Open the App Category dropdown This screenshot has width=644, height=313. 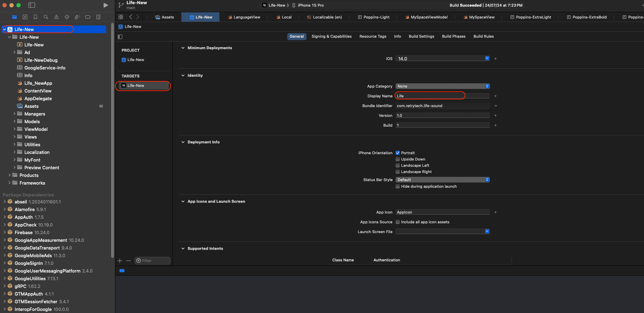click(x=442, y=86)
